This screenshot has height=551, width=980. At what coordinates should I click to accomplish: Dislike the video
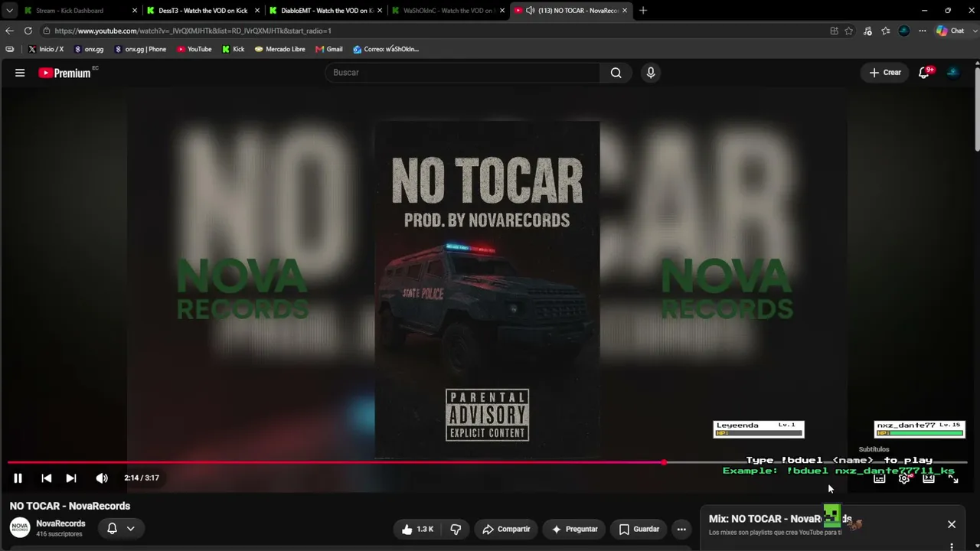point(456,529)
